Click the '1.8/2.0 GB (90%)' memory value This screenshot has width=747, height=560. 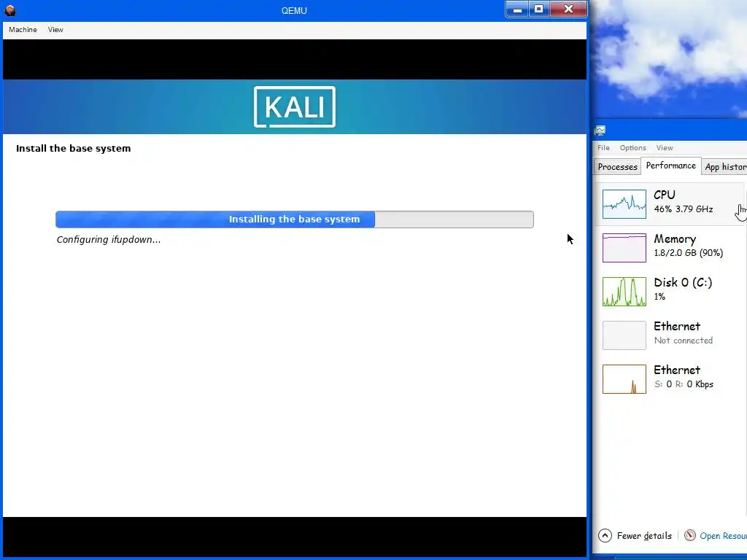[689, 253]
